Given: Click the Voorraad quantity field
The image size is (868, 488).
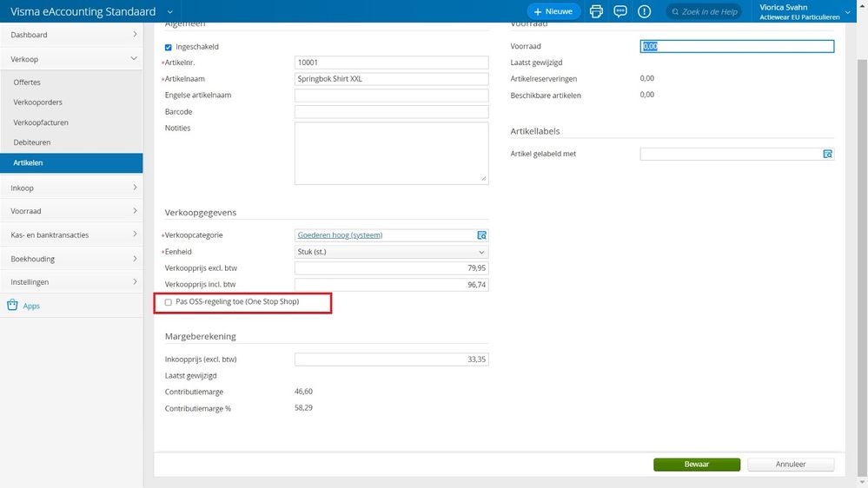Looking at the screenshot, I should [737, 47].
